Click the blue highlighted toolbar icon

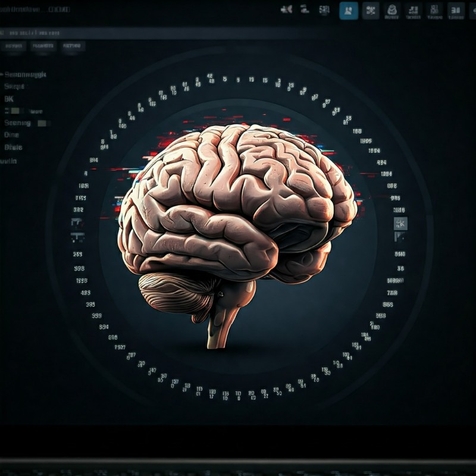[x=349, y=10]
